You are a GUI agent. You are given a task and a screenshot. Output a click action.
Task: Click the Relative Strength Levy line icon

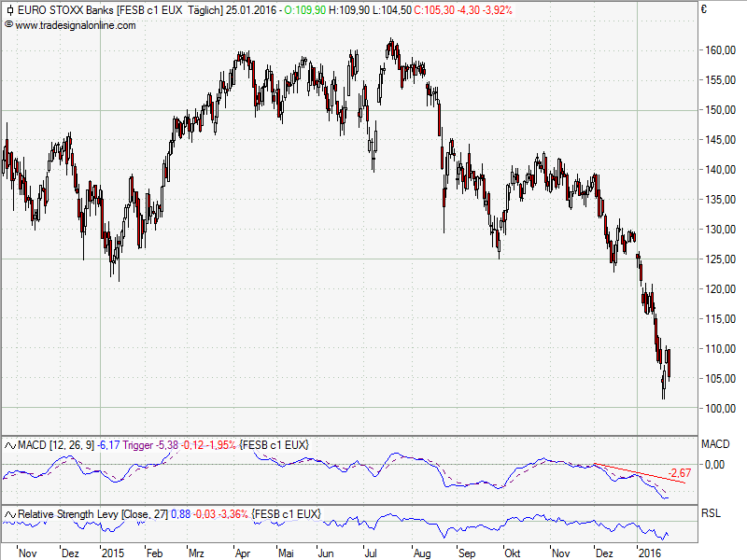9,514
